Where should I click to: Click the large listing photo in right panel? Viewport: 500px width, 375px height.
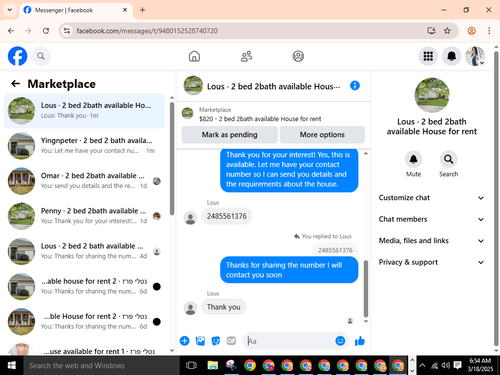pos(432,95)
